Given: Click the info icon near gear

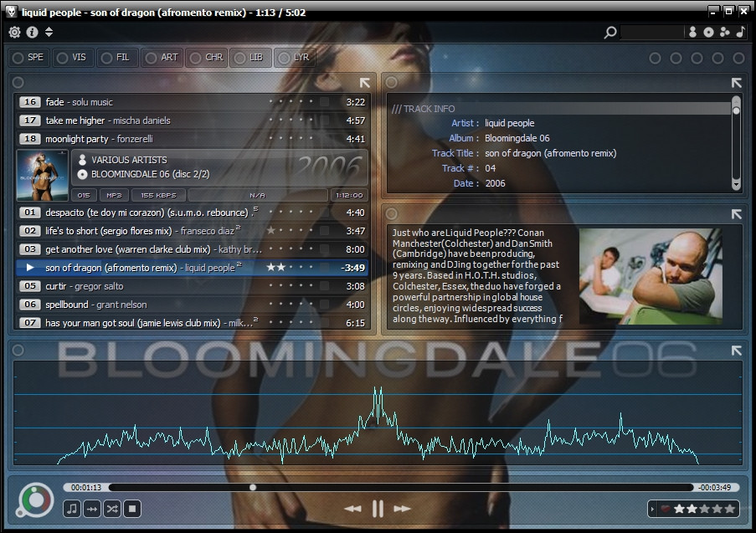Looking at the screenshot, I should 33,33.
